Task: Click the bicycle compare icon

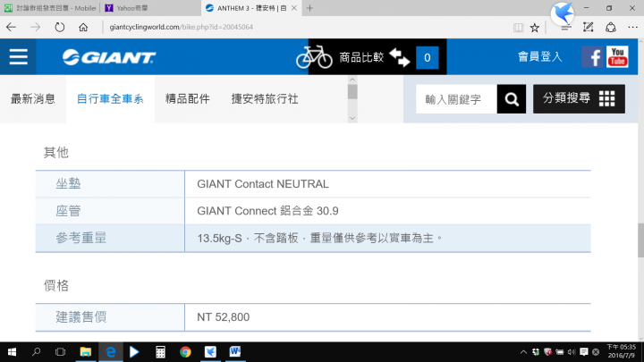Action: tap(314, 57)
